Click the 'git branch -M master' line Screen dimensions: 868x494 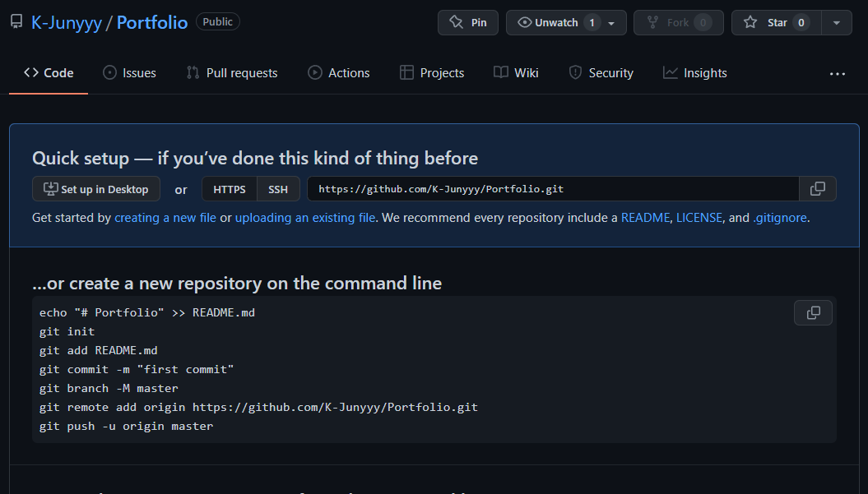(x=109, y=388)
